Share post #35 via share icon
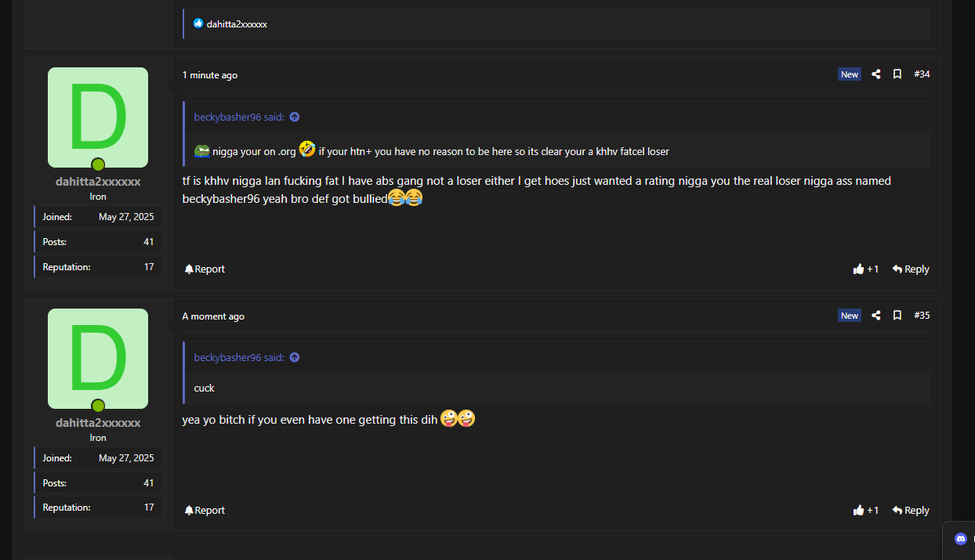 [876, 316]
